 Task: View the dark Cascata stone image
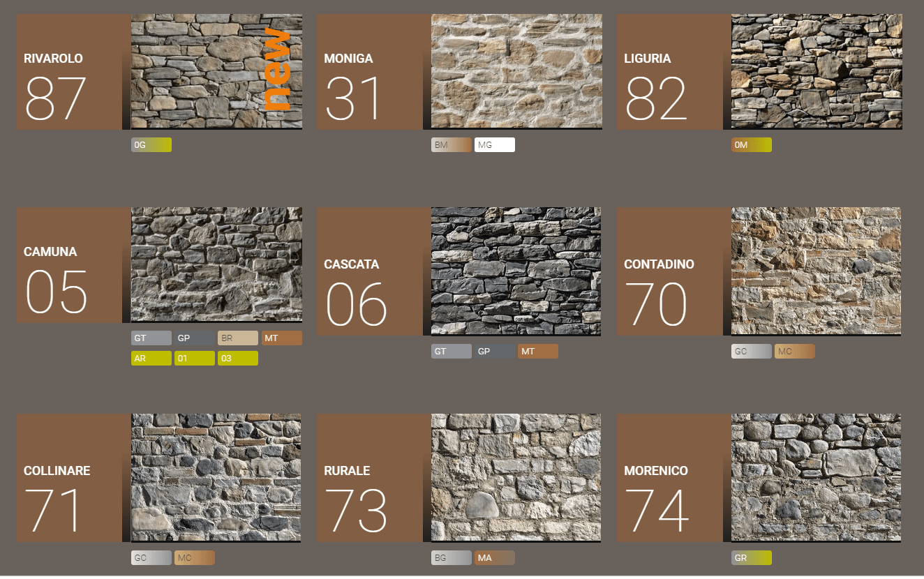click(516, 271)
